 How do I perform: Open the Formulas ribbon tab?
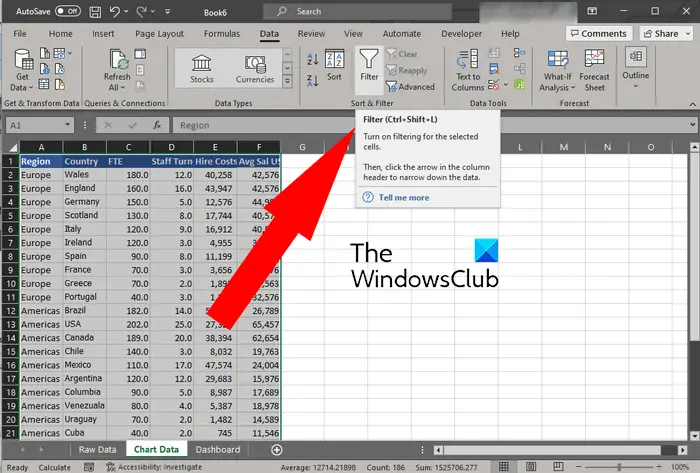point(222,33)
